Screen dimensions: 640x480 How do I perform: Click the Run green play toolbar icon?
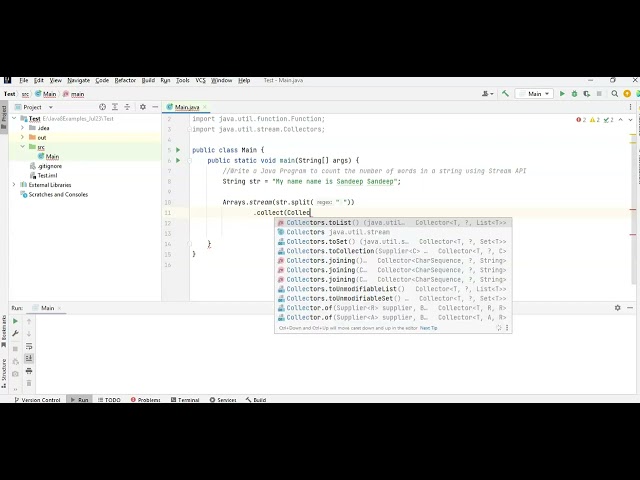click(562, 94)
